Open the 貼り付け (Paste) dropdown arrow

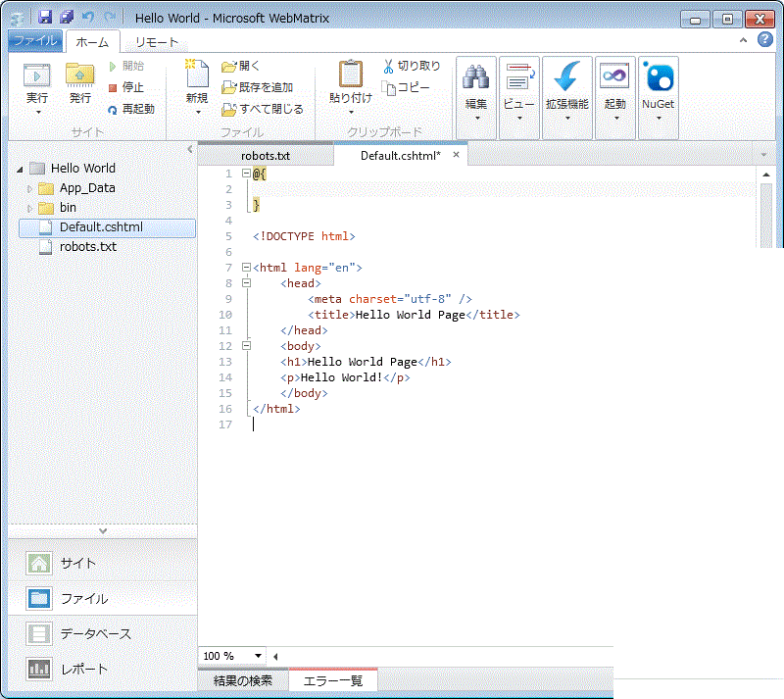(351, 113)
